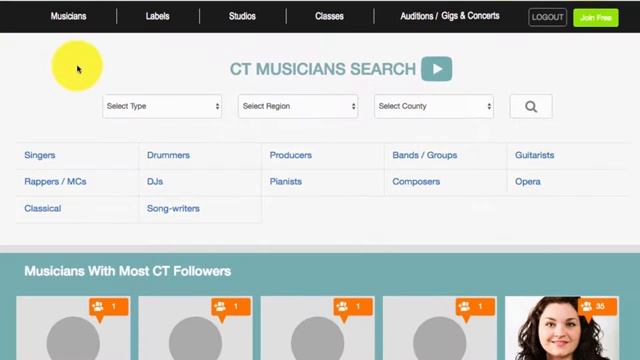640x360 pixels.
Task: Open the Select Region dropdown
Action: (298, 107)
